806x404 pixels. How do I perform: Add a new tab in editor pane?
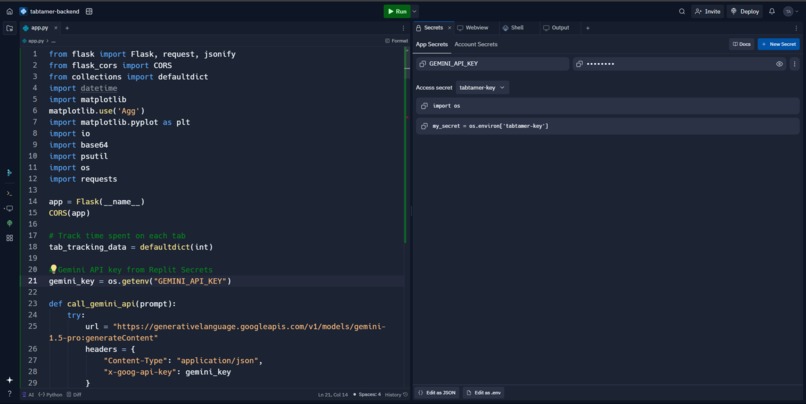click(x=67, y=28)
